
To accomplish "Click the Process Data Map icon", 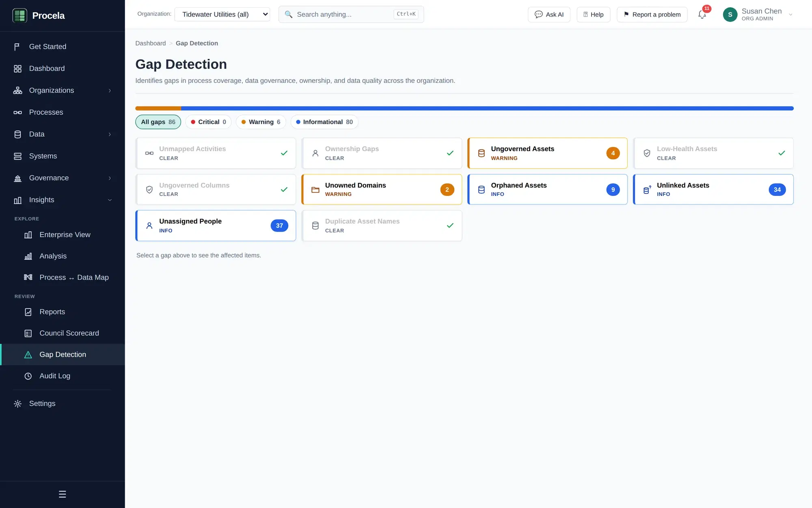I will point(28,278).
